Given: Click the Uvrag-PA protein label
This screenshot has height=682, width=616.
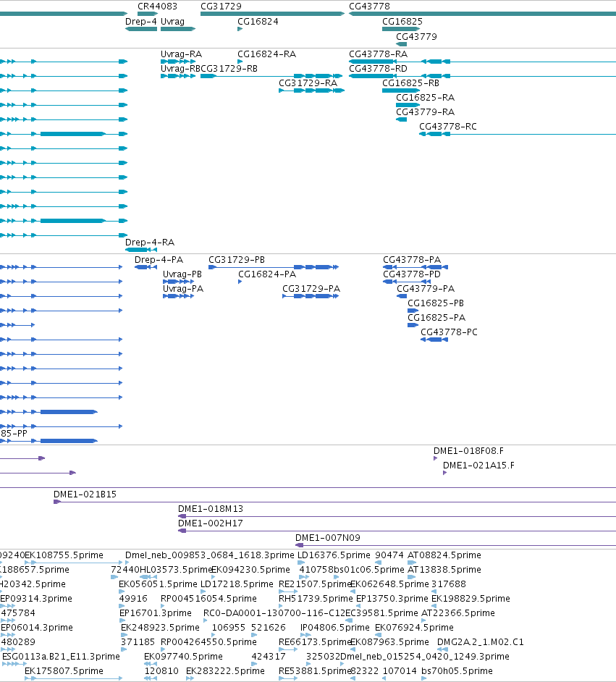Looking at the screenshot, I should 183,288.
